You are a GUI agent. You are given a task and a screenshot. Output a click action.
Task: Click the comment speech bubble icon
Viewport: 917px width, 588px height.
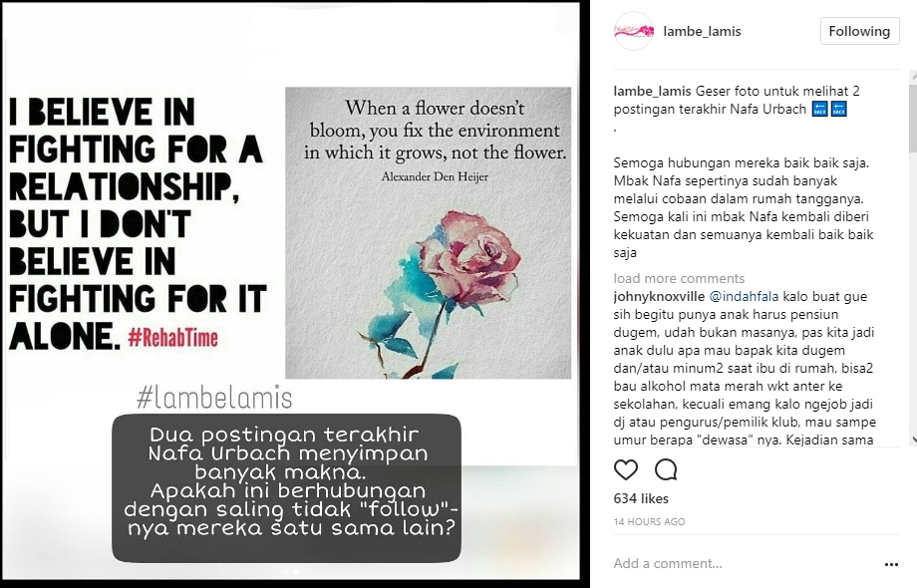pyautogui.click(x=666, y=469)
